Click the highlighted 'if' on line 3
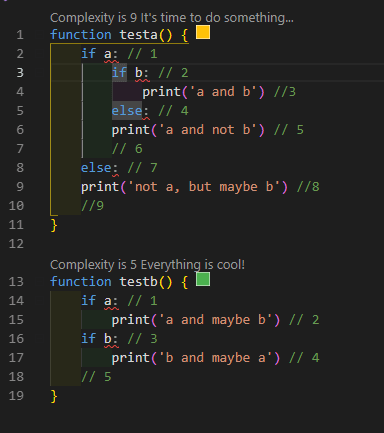 pos(119,72)
